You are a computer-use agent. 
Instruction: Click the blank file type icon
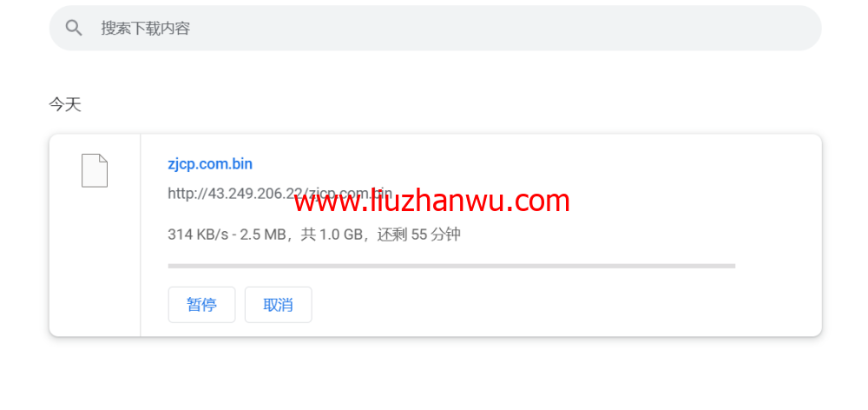95,170
